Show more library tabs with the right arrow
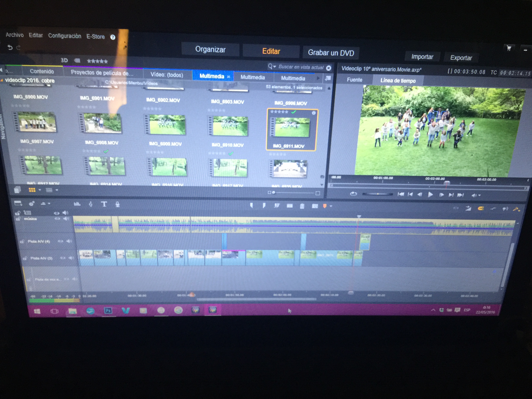The width and height of the screenshot is (532, 399). coord(318,78)
